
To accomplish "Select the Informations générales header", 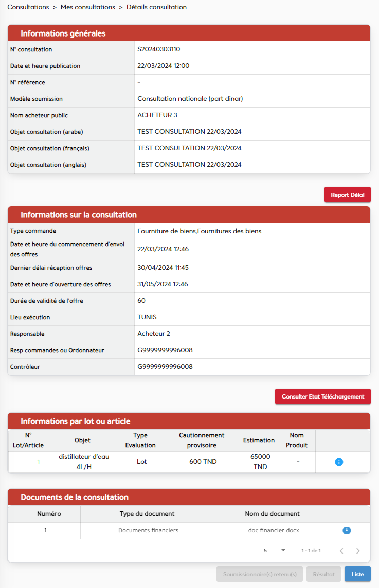I will click(63, 33).
